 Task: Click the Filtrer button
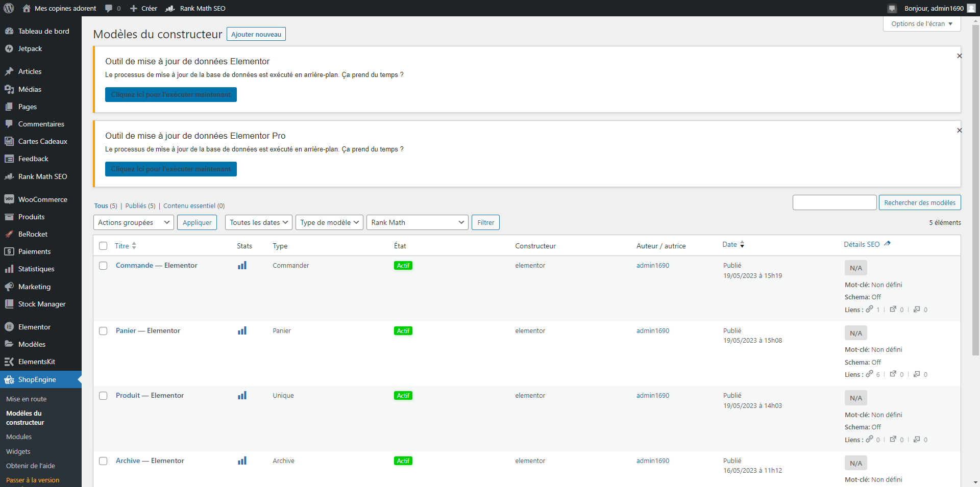(x=486, y=222)
